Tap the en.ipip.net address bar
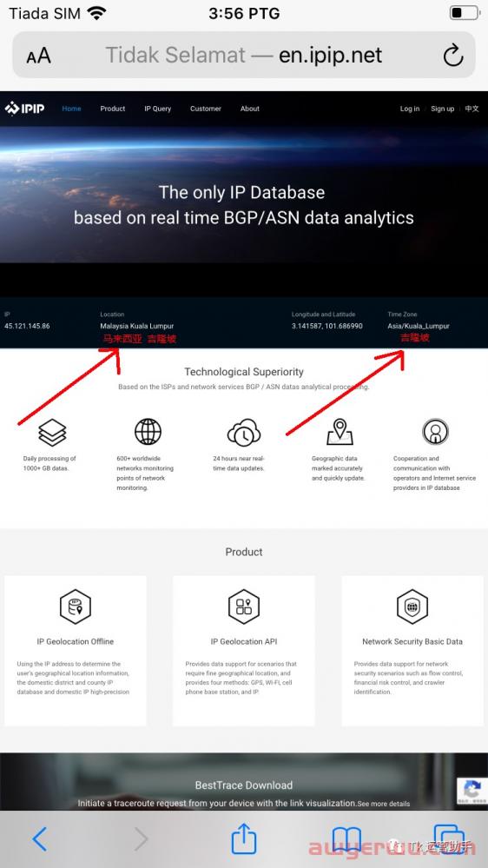This screenshot has height=868, width=488. point(243,55)
